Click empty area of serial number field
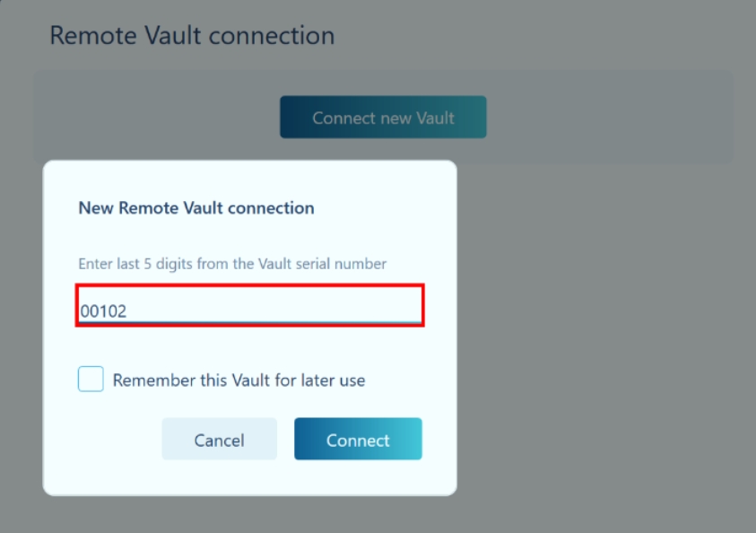The image size is (756, 533). coord(274,309)
